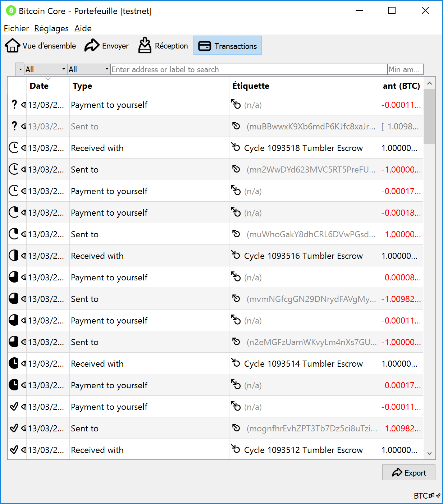Click the watch-only eye icon in Cycle 1093512 row
443x504 pixels.
[24, 450]
